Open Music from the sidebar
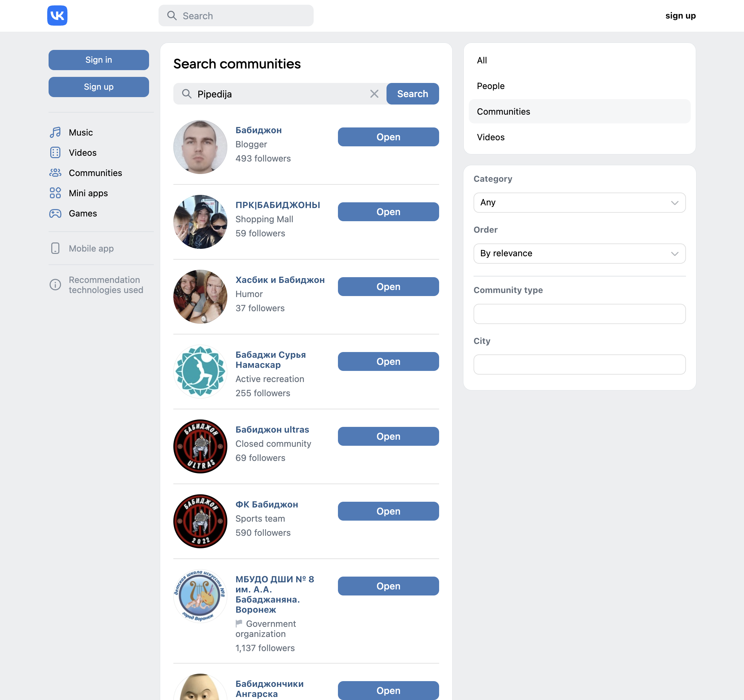Viewport: 744px width, 700px height. [x=81, y=133]
